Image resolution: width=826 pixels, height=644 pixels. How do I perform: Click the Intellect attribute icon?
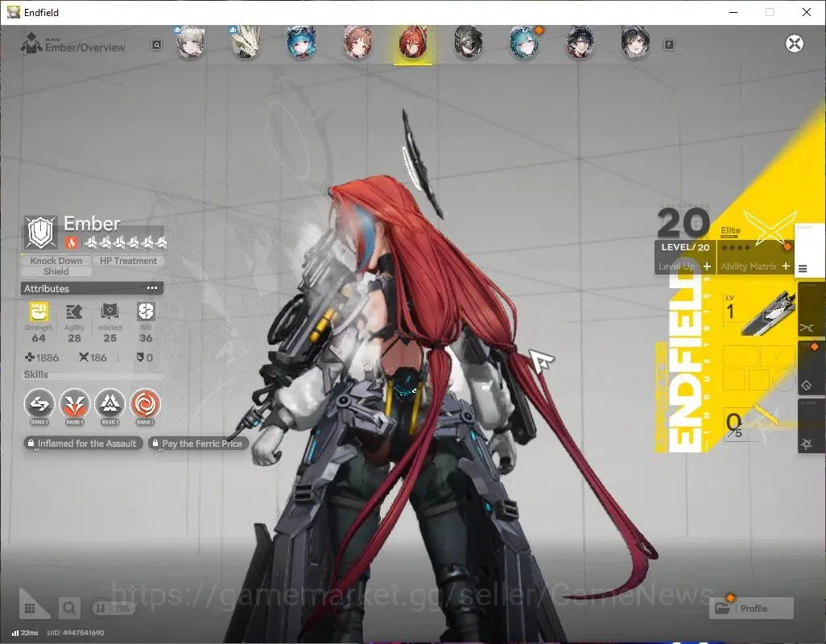click(109, 312)
